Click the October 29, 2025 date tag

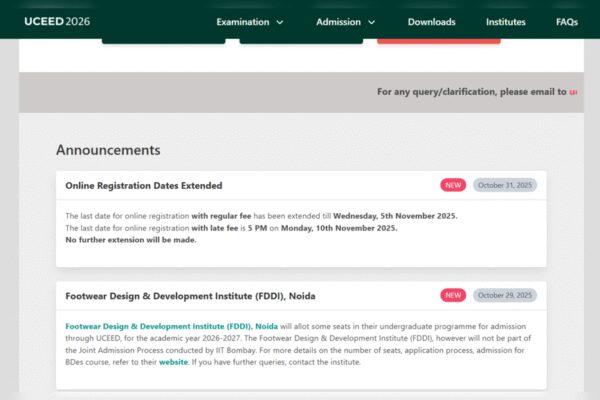coord(505,296)
